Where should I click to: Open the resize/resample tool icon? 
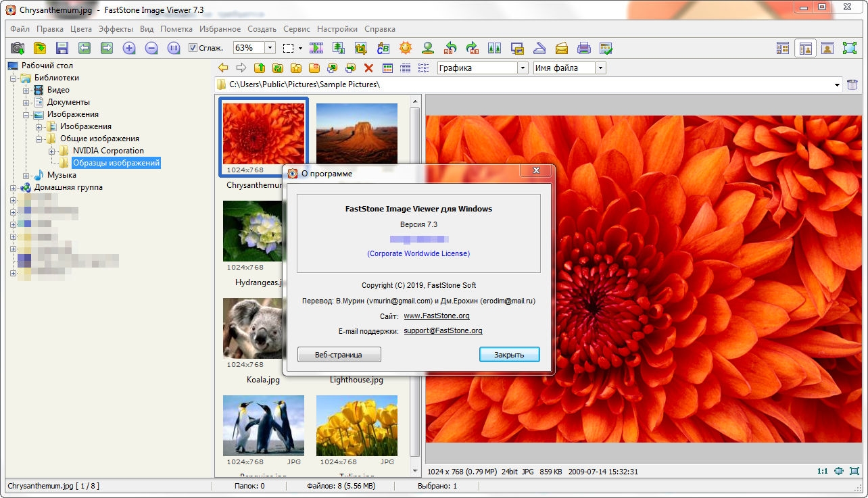pyautogui.click(x=339, y=48)
